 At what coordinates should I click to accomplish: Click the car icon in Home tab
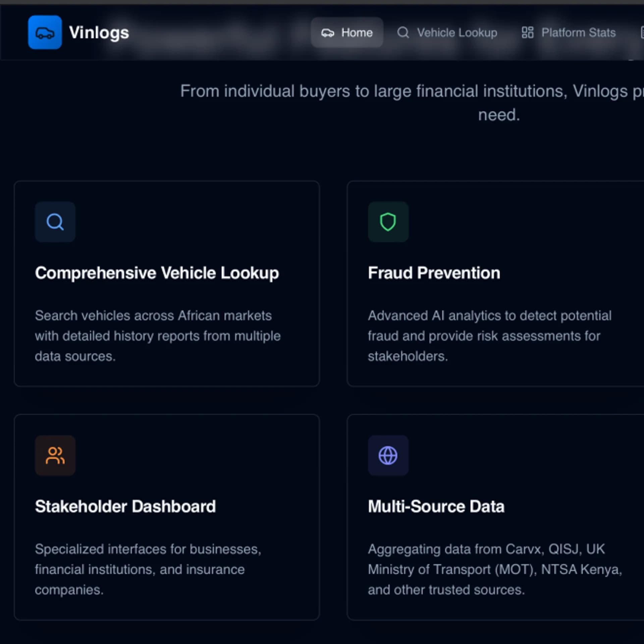pyautogui.click(x=327, y=33)
